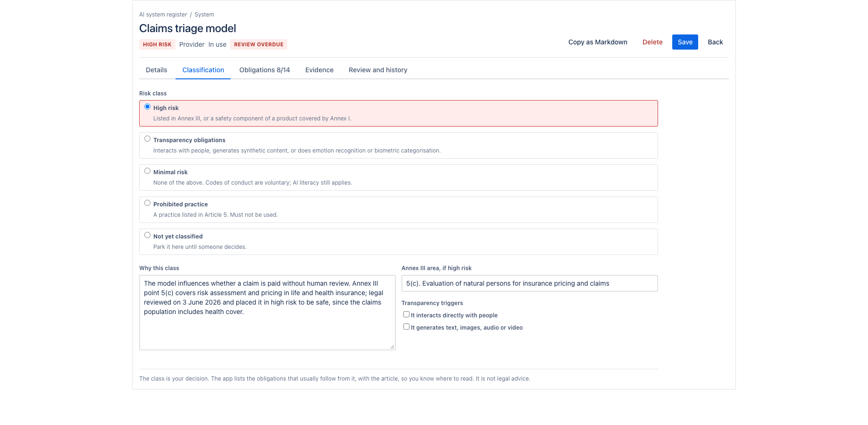The height and width of the screenshot is (425, 868).
Task: Choose the Minimal risk radio option
Action: click(147, 171)
